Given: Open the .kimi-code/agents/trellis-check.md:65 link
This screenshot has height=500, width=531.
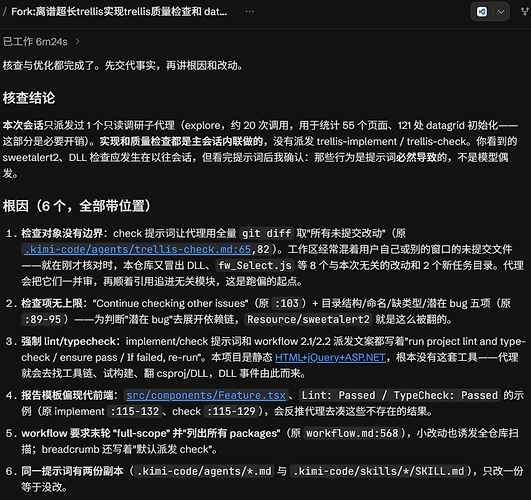Looking at the screenshot, I should point(137,250).
